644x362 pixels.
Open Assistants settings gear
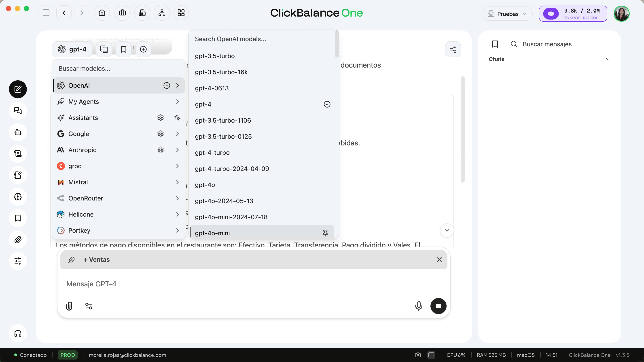(161, 118)
